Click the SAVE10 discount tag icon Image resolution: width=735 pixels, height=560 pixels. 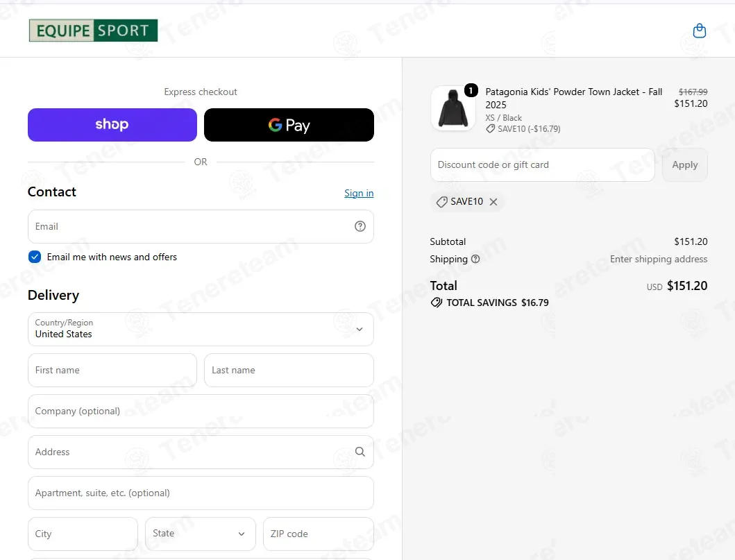[441, 202]
